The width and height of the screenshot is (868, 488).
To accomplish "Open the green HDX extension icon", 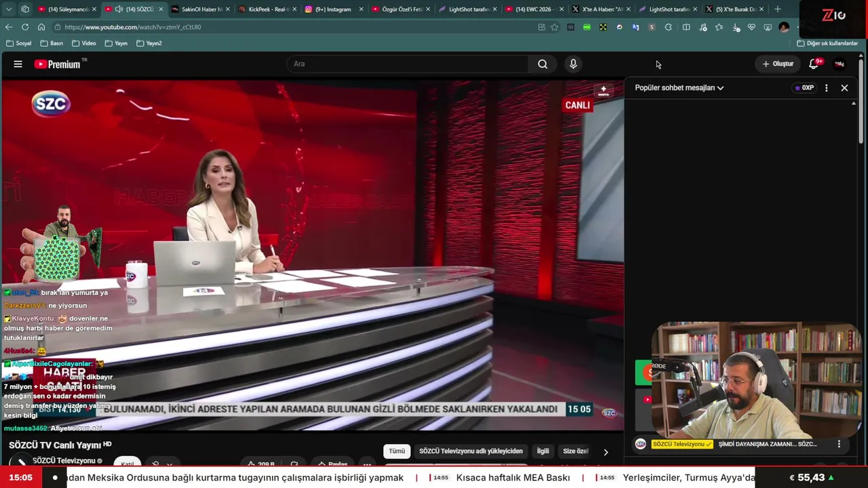I will 587,27.
